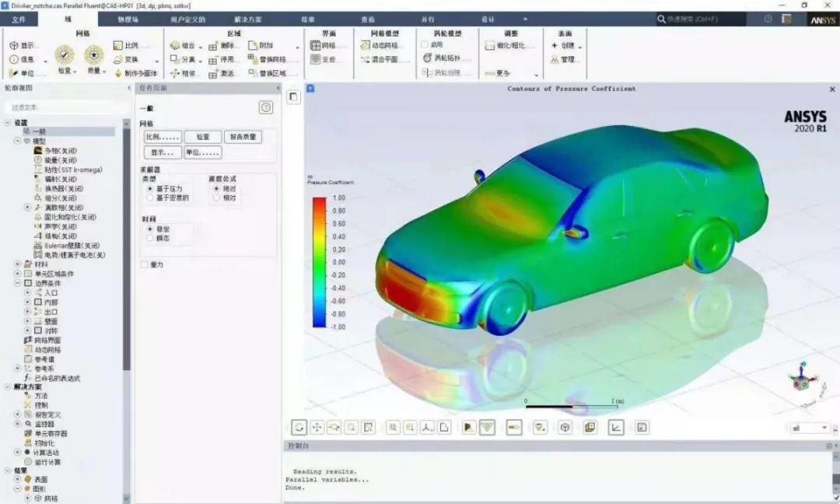This screenshot has width=840, height=504.
Task: Click the axis orientation icon in graphics toolbar
Action: click(x=427, y=427)
